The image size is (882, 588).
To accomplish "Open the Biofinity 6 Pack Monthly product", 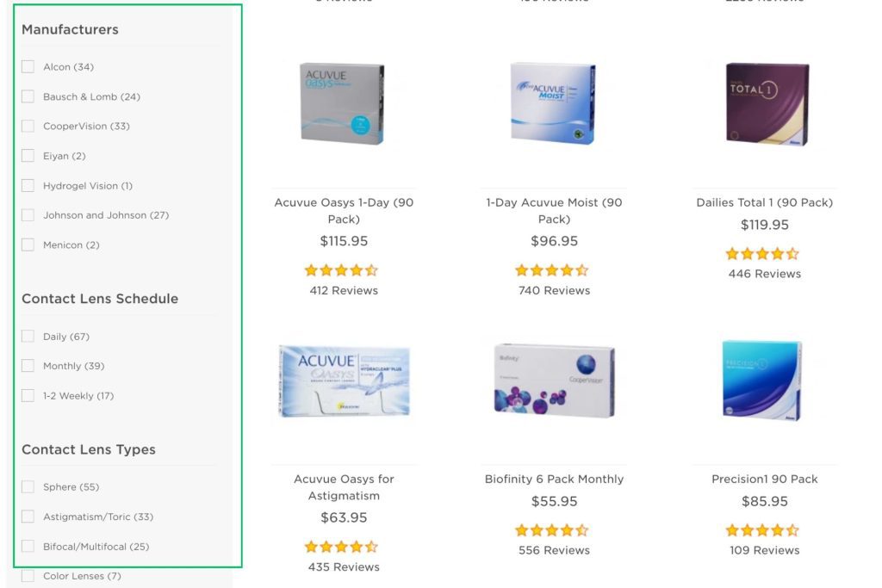I will (552, 479).
